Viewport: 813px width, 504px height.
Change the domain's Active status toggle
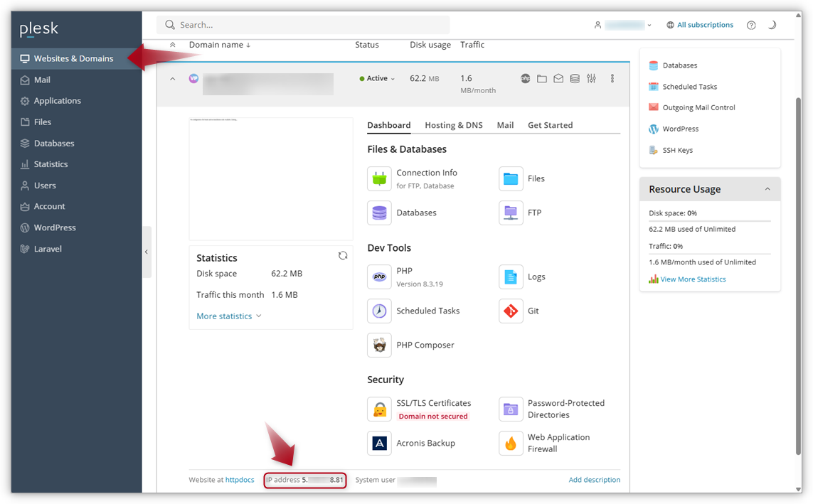click(x=377, y=78)
